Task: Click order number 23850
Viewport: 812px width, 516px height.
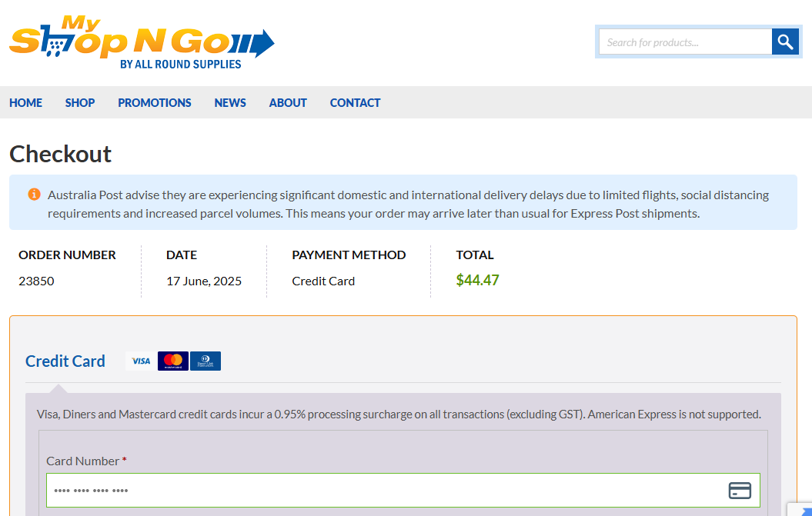Action: point(36,281)
